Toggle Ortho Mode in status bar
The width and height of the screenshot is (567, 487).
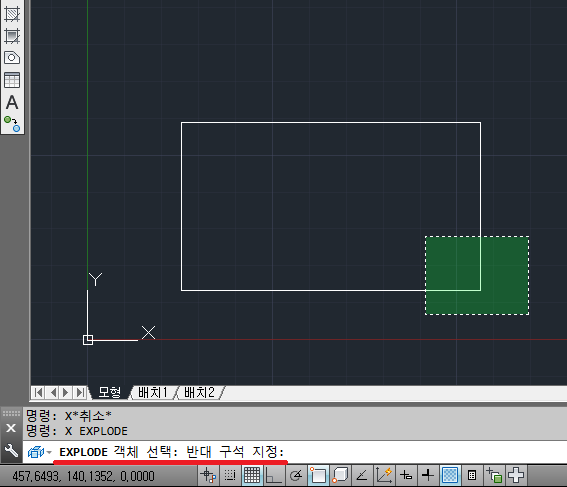tap(273, 475)
